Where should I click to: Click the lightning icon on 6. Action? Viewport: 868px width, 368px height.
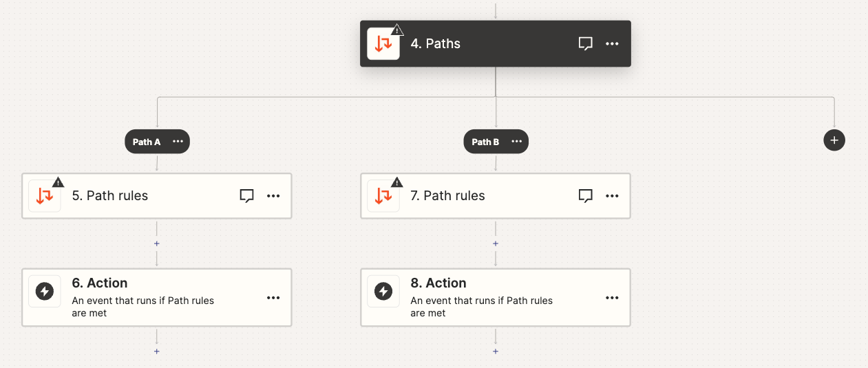click(45, 292)
